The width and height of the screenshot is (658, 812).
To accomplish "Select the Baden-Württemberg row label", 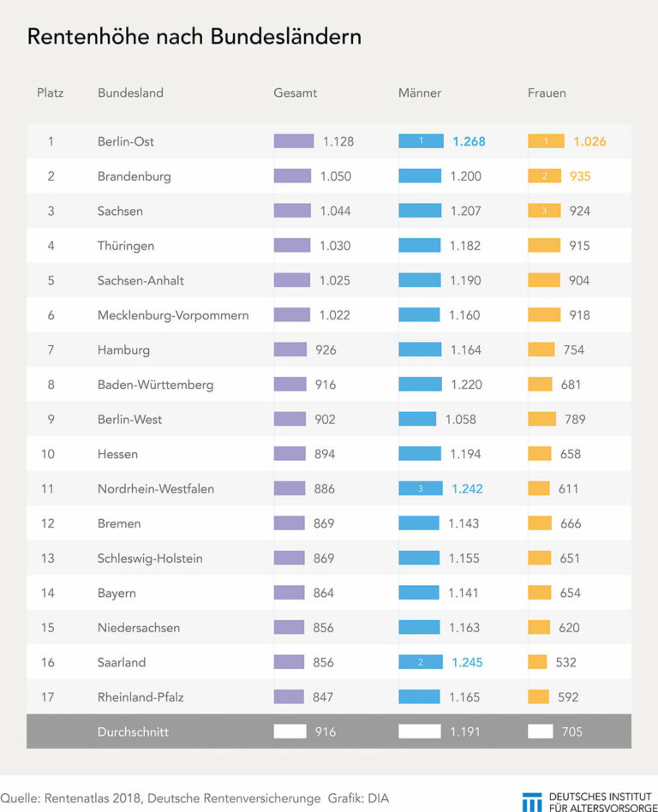I will click(x=155, y=385).
